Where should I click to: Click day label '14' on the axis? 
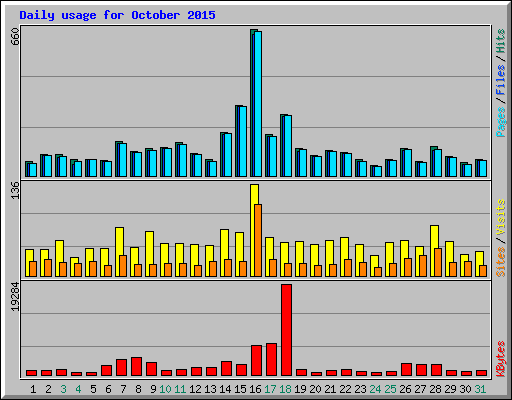coord(225,389)
